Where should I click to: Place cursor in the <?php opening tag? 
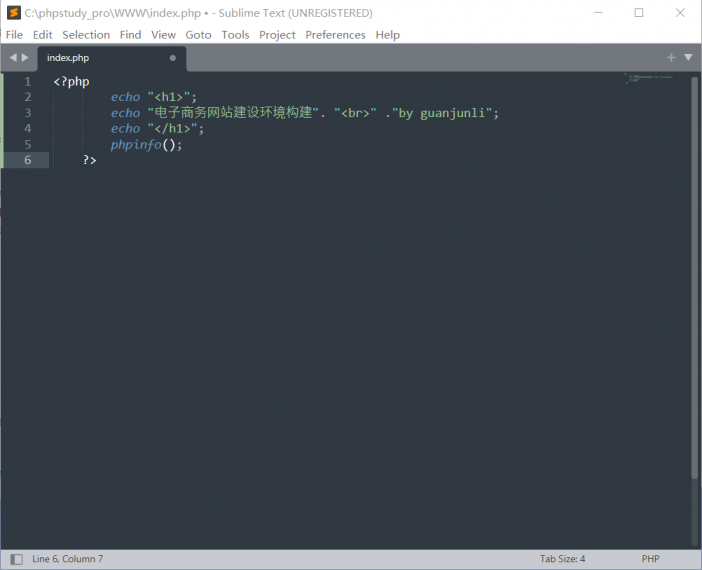[71, 82]
